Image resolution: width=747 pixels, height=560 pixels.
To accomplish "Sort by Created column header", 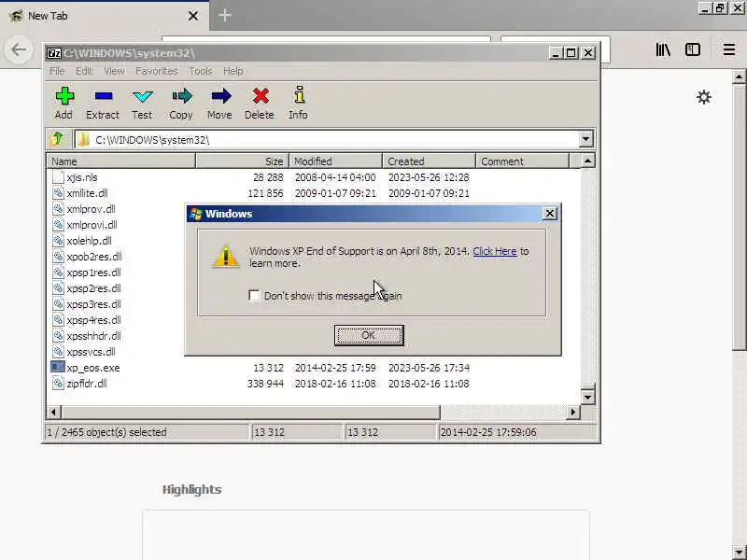I will (429, 161).
